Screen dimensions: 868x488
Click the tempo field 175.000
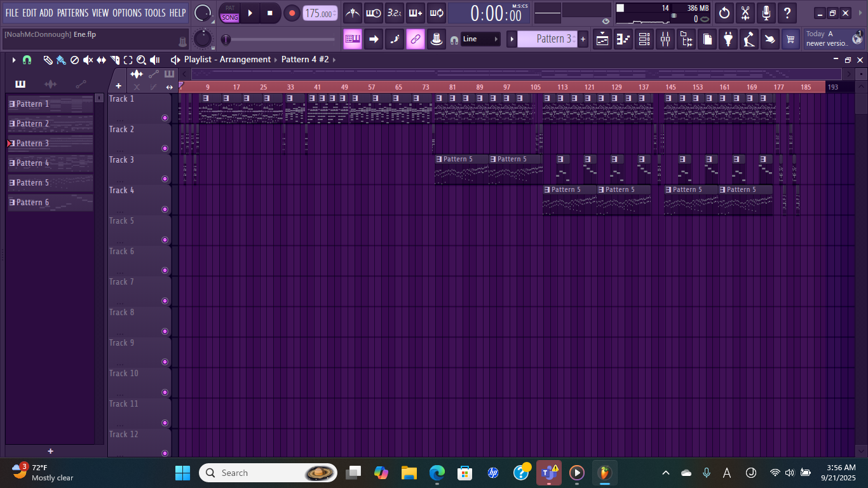[320, 13]
